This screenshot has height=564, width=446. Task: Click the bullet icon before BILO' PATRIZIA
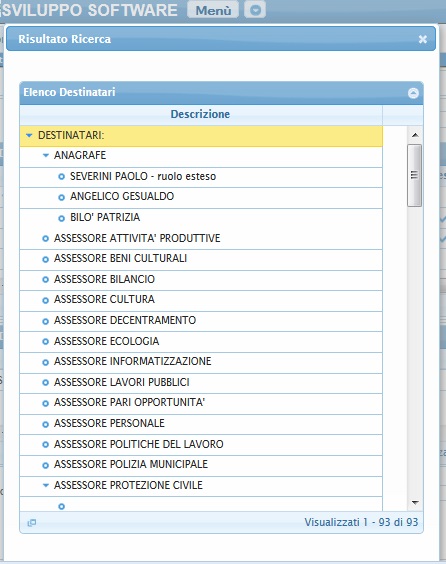tap(62, 218)
